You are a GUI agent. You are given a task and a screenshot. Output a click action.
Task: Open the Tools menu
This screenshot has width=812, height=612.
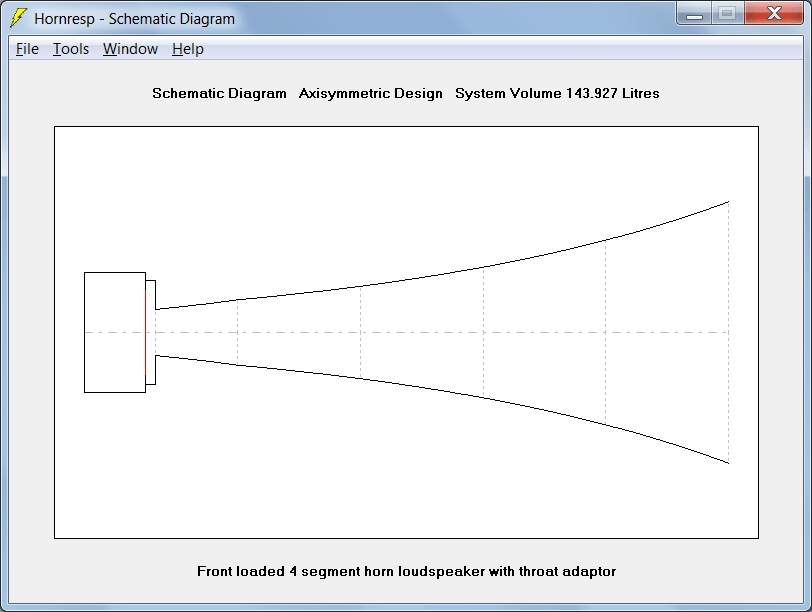coord(71,49)
